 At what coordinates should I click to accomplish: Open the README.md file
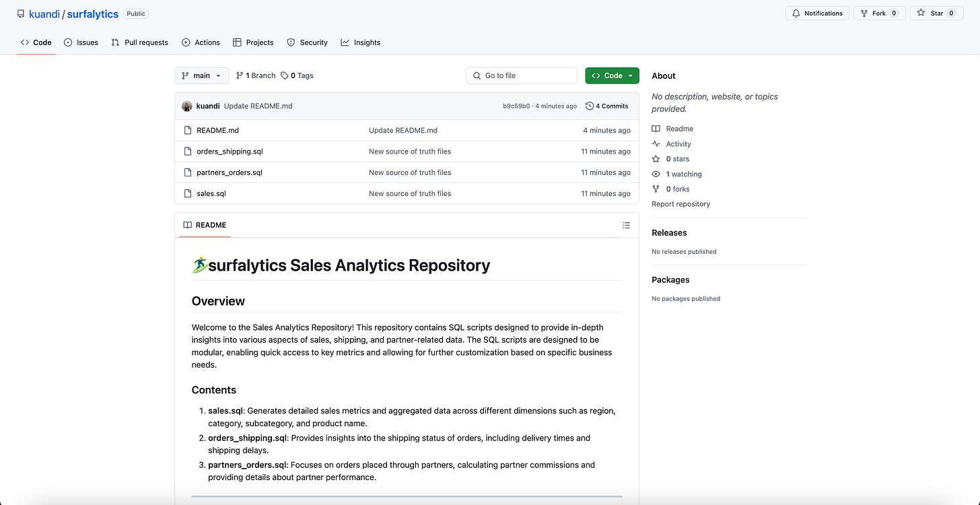click(x=217, y=131)
